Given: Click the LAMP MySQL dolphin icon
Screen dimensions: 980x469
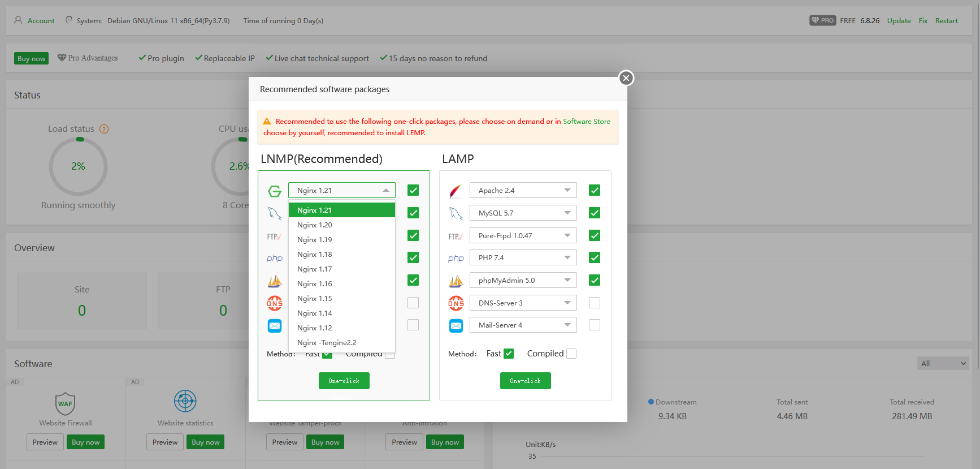Looking at the screenshot, I should pyautogui.click(x=456, y=213).
